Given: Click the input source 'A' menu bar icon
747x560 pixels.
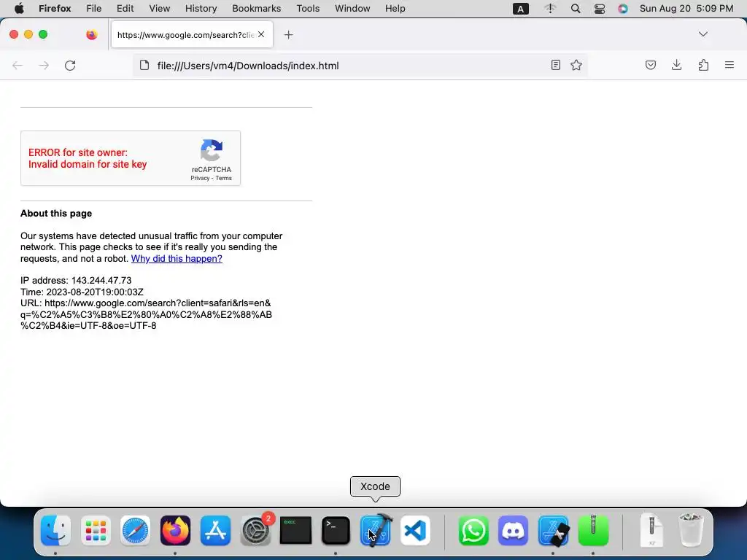Looking at the screenshot, I should 521,9.
